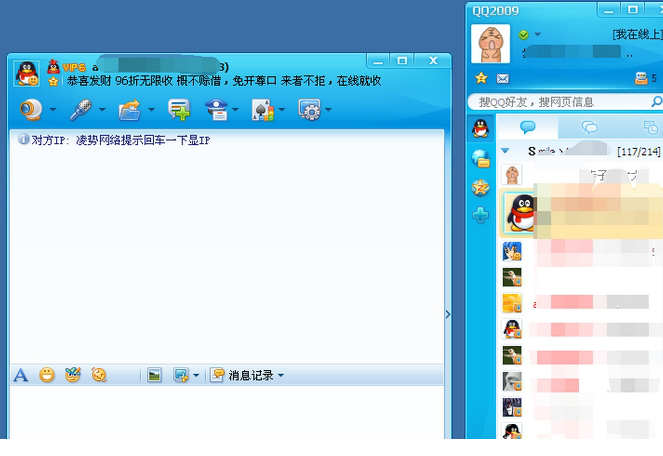
Task: Collapse the friend group showing [117/214]
Action: tap(505, 151)
